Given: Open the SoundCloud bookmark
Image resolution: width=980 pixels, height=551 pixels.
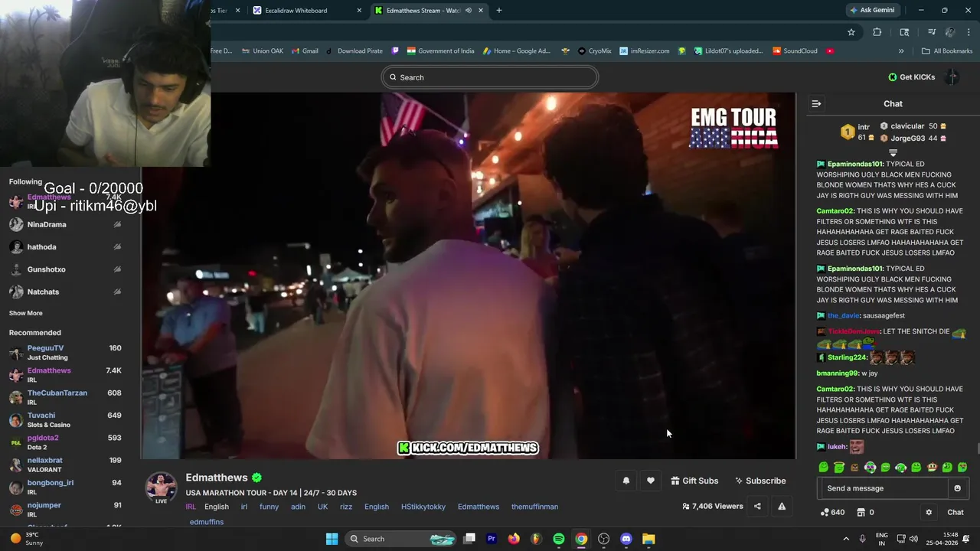Looking at the screenshot, I should (x=795, y=51).
